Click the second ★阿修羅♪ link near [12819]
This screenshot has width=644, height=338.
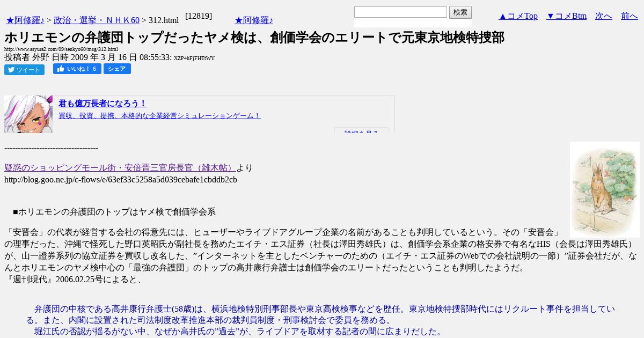point(254,20)
